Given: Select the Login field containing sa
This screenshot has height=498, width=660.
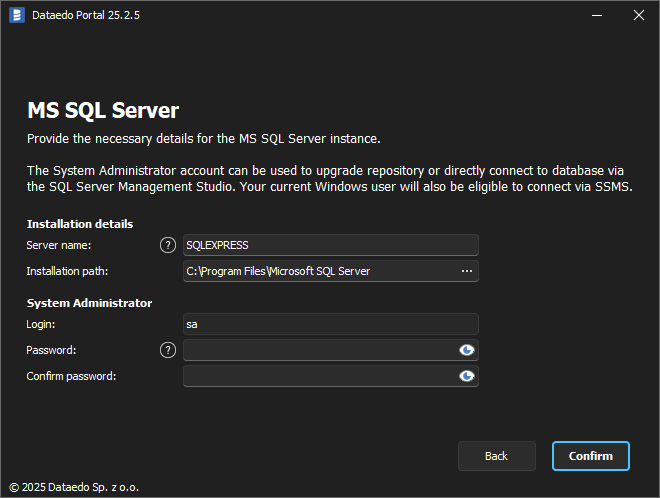Looking at the screenshot, I should click(330, 324).
